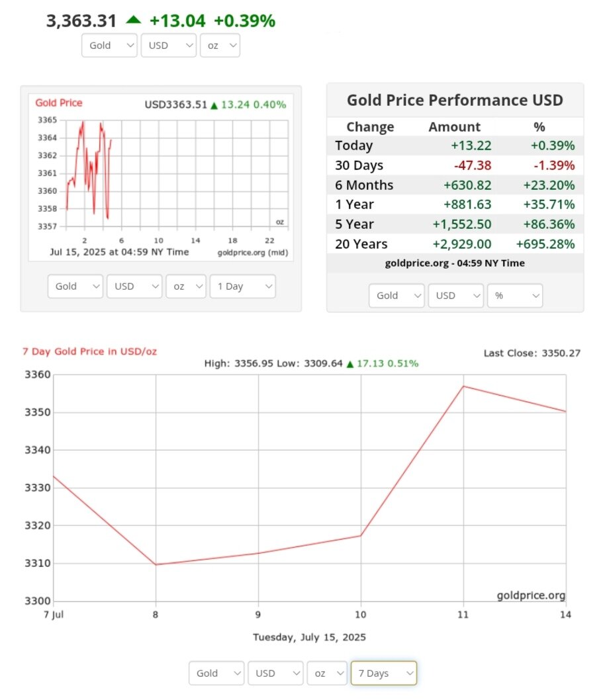Open USD dropdown below the daily chart
The height and width of the screenshot is (700, 601).
pyautogui.click(x=134, y=286)
